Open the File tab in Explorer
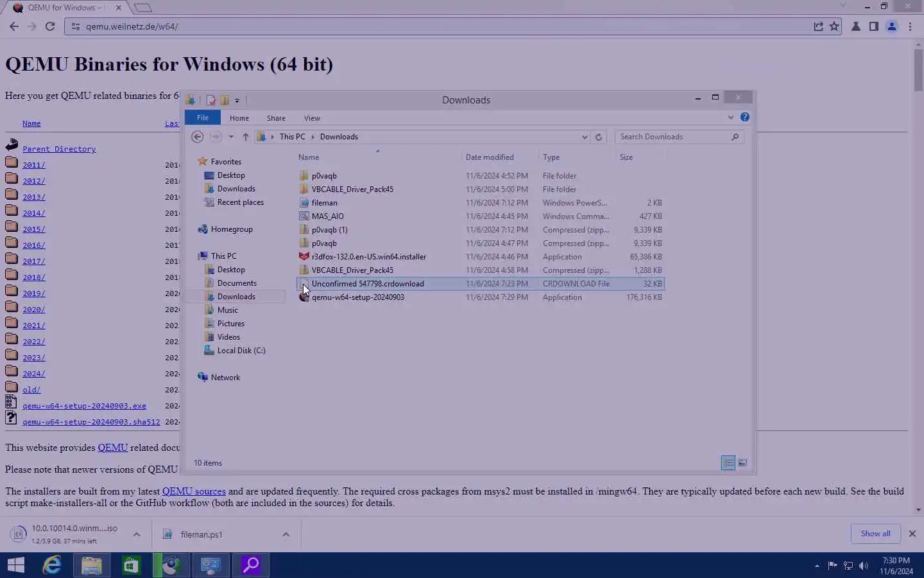Viewport: 924px width, 578px height. click(203, 118)
